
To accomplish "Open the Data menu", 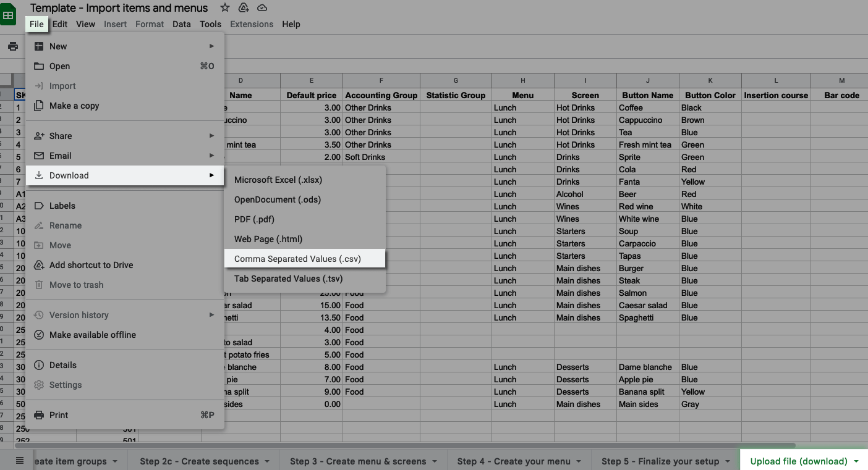I will click(x=181, y=24).
